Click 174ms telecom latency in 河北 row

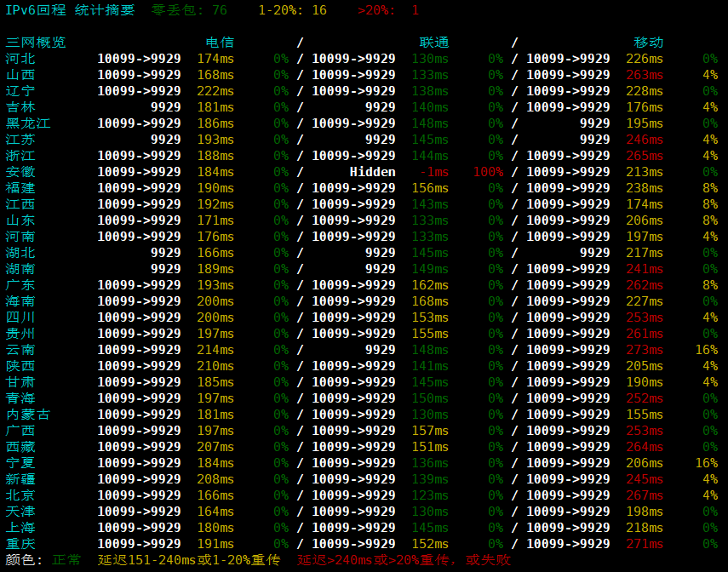[215, 59]
